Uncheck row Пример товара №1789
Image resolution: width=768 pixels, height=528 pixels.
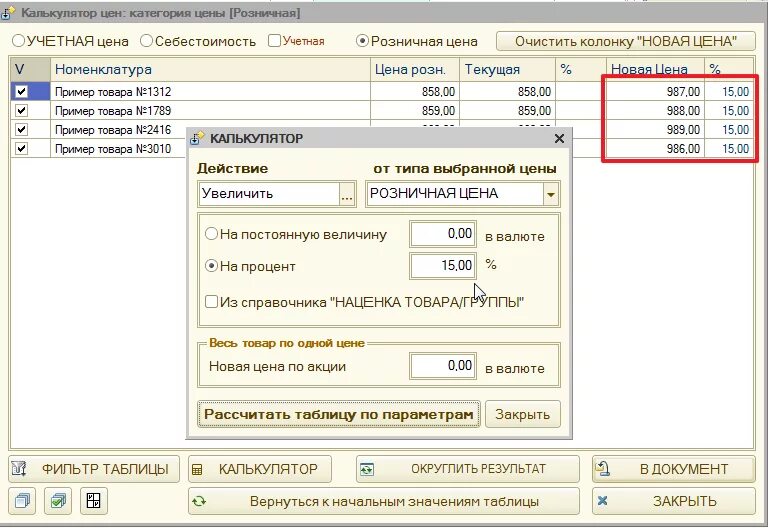[21, 110]
